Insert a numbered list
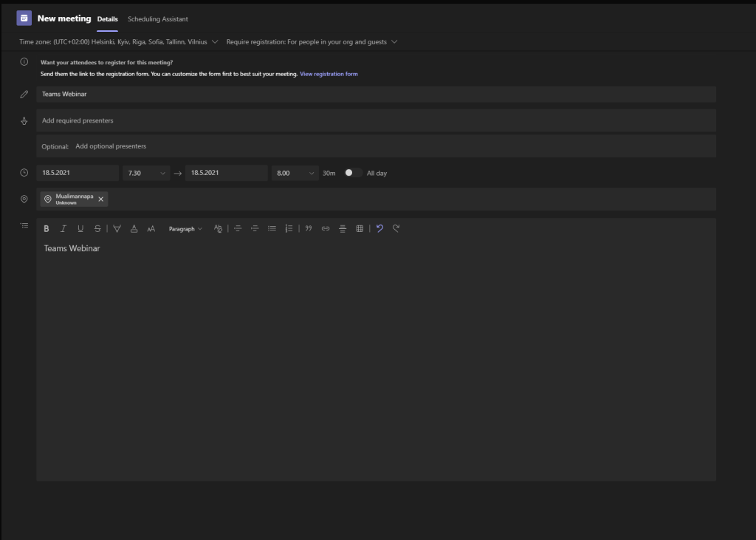This screenshot has width=756, height=540. pos(289,229)
